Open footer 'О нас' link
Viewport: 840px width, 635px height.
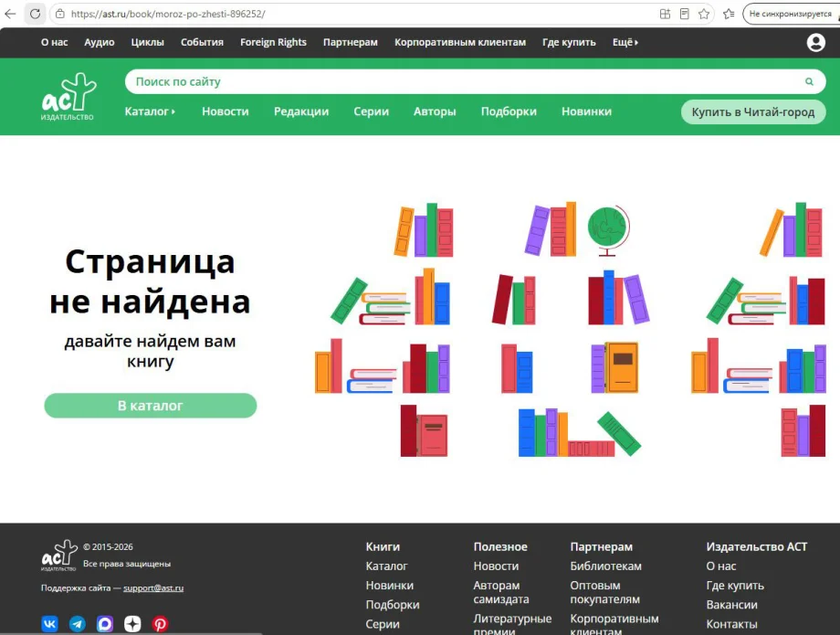click(x=720, y=566)
